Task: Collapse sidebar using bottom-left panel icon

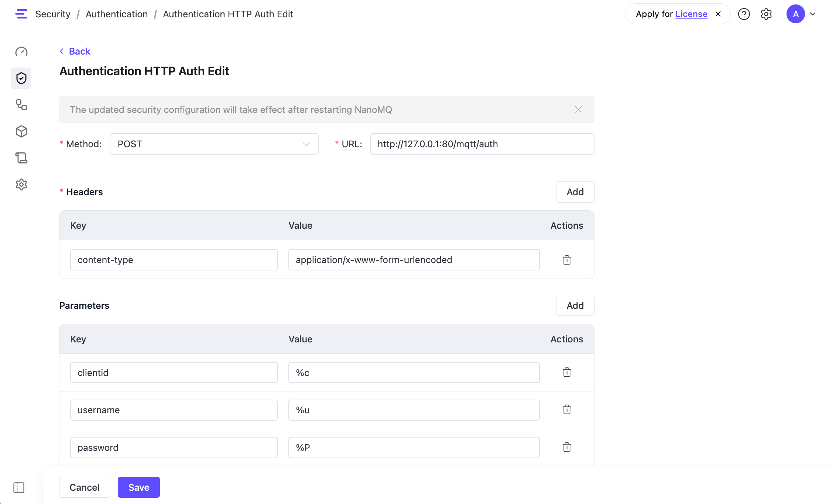Action: (x=19, y=487)
